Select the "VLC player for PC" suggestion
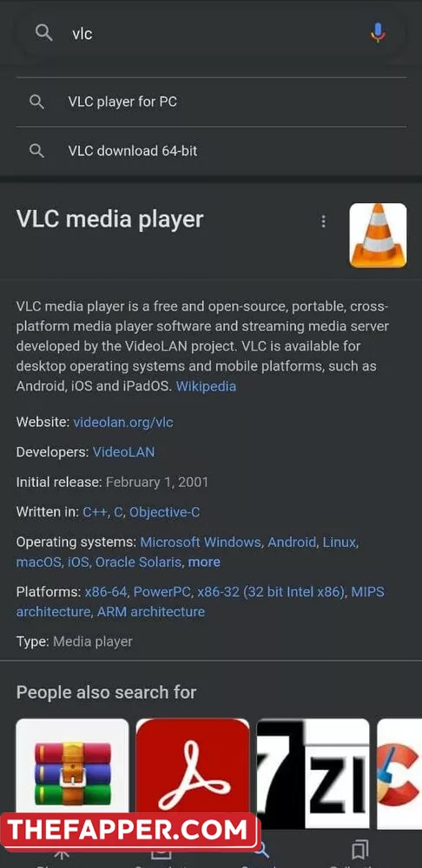This screenshot has height=868, width=422. pyautogui.click(x=211, y=102)
